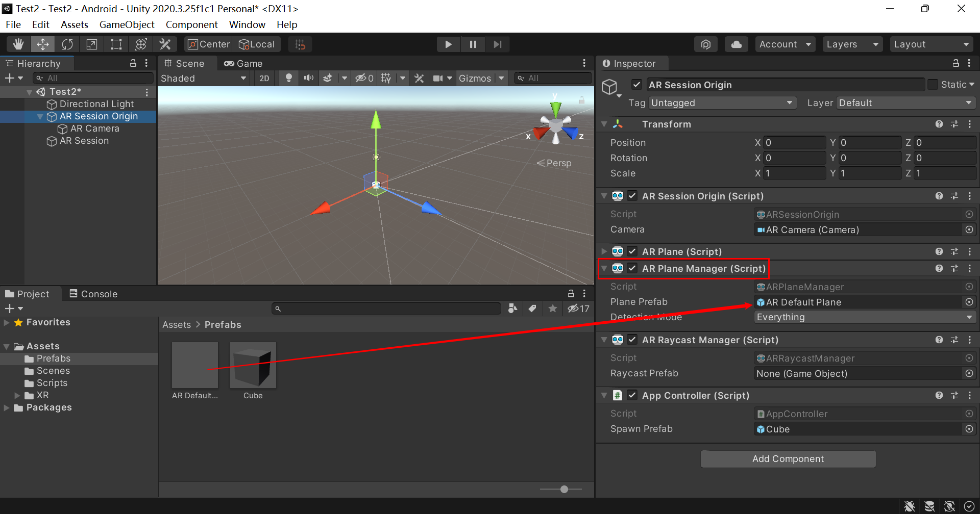Toggle 2D scene view mode

(x=264, y=78)
